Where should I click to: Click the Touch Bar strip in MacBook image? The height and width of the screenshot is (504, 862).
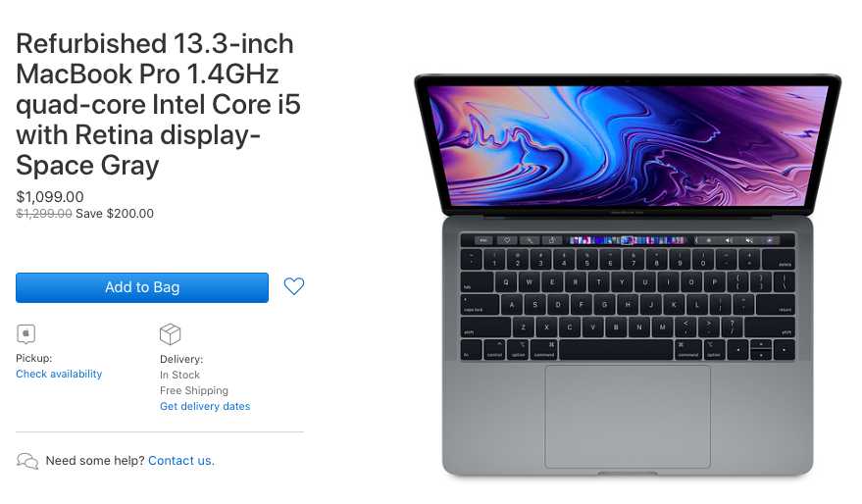coord(628,240)
